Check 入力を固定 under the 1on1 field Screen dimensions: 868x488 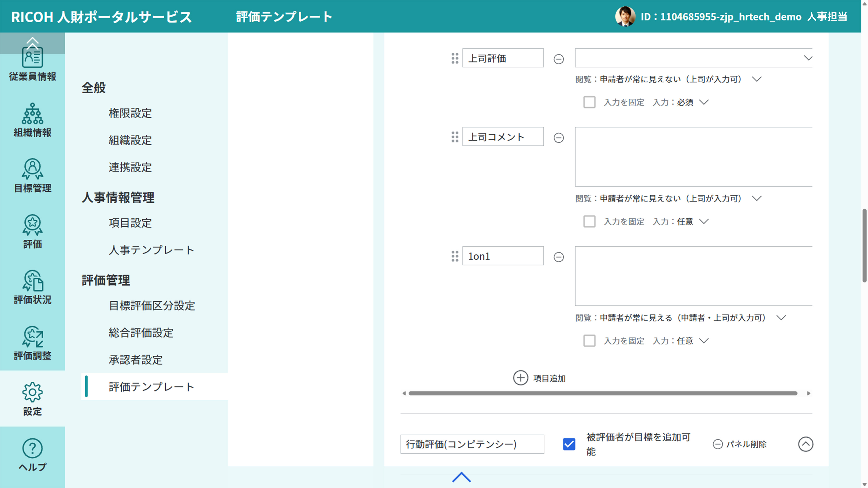tap(590, 341)
